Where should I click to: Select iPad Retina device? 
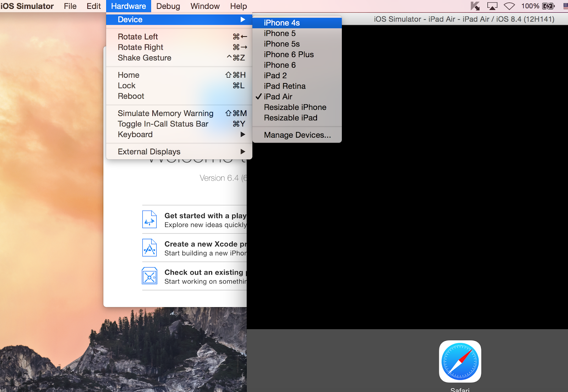point(297,86)
